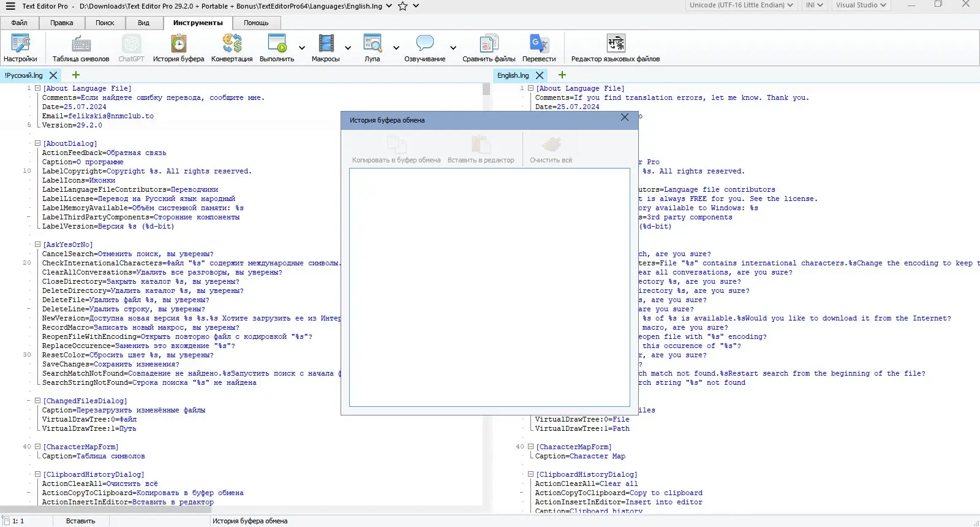Click the hamburger menu in title bar
Screen dimensions: 980x527
(10, 6)
